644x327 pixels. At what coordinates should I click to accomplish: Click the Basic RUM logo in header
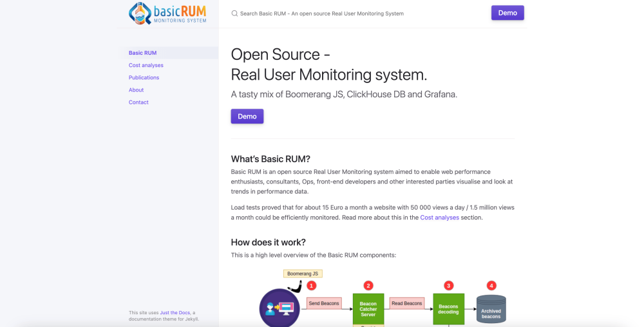point(167,14)
